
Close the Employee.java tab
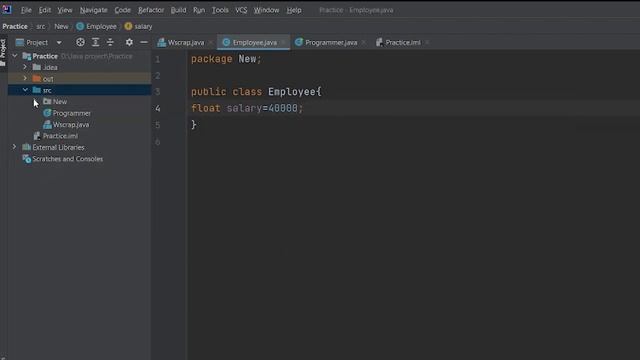point(283,42)
